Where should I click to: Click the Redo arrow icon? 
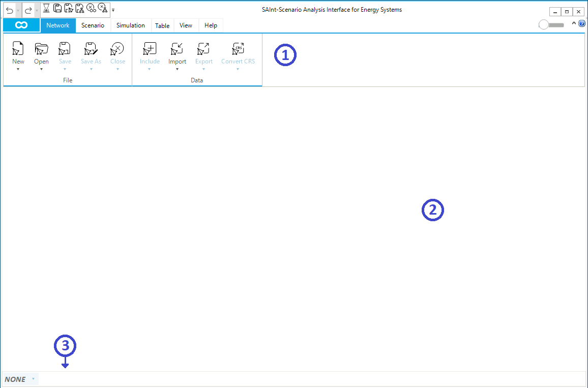coord(28,11)
